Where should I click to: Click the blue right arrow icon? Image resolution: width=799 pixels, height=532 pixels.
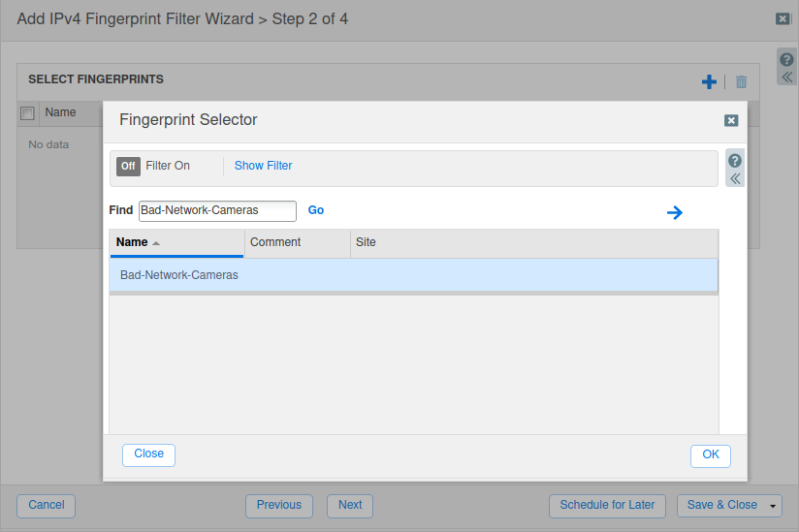675,212
